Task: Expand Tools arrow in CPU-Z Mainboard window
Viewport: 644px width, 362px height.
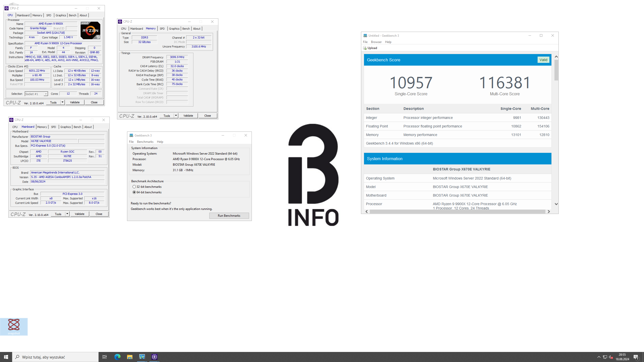Action: pyautogui.click(x=67, y=214)
